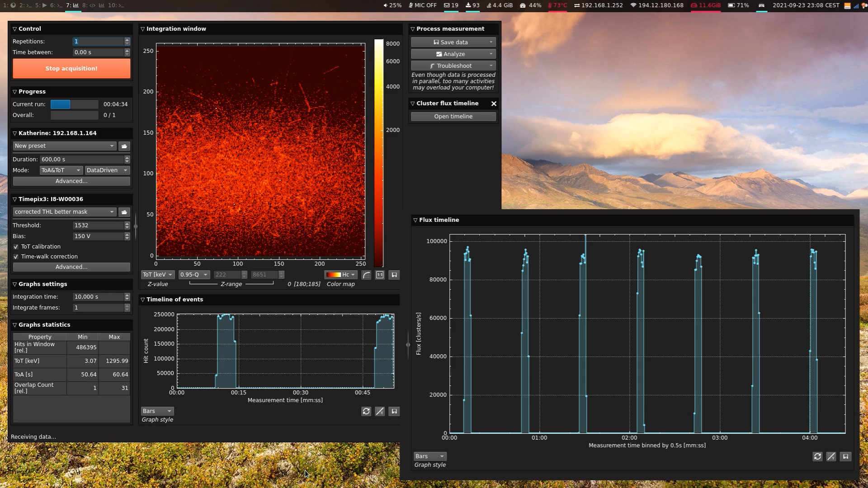Viewport: 868px width, 488px height.
Task: Click the Current run progress bar
Action: pyautogui.click(x=74, y=104)
